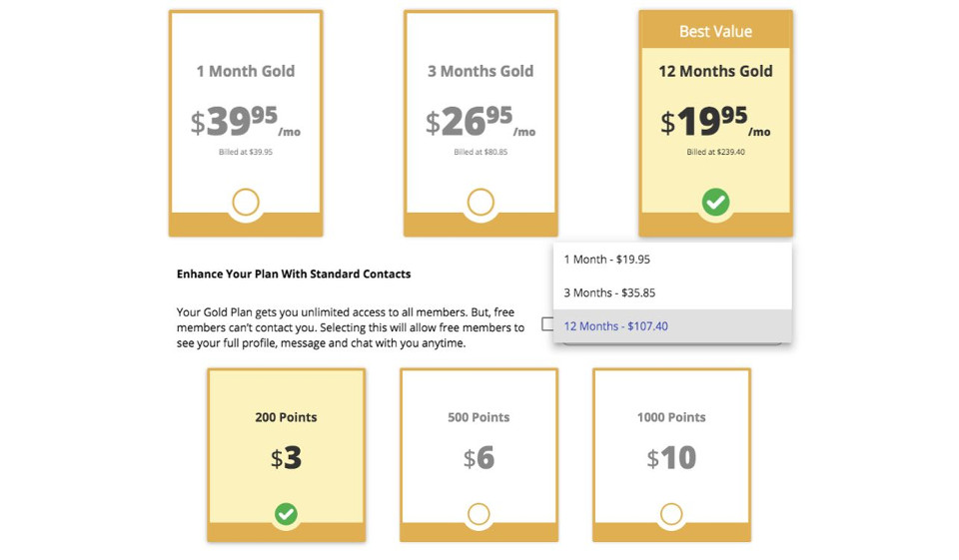959x560 pixels.
Task: Click the 'Best Value' banner
Action: [715, 31]
